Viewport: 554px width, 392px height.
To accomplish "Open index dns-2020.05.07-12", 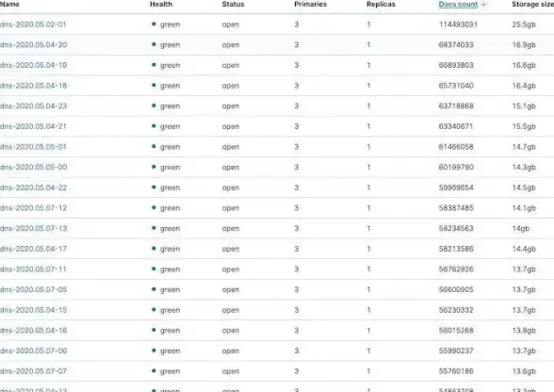I will click(x=34, y=208).
